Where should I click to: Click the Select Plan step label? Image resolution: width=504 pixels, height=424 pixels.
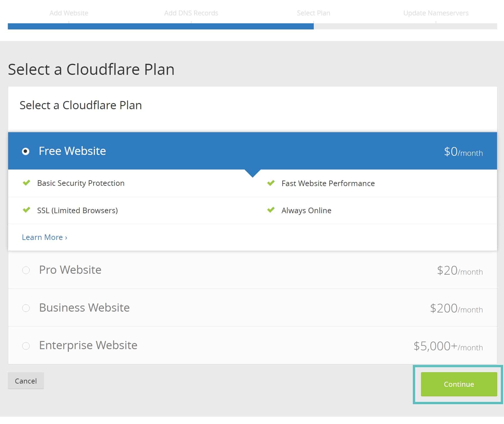tap(313, 13)
